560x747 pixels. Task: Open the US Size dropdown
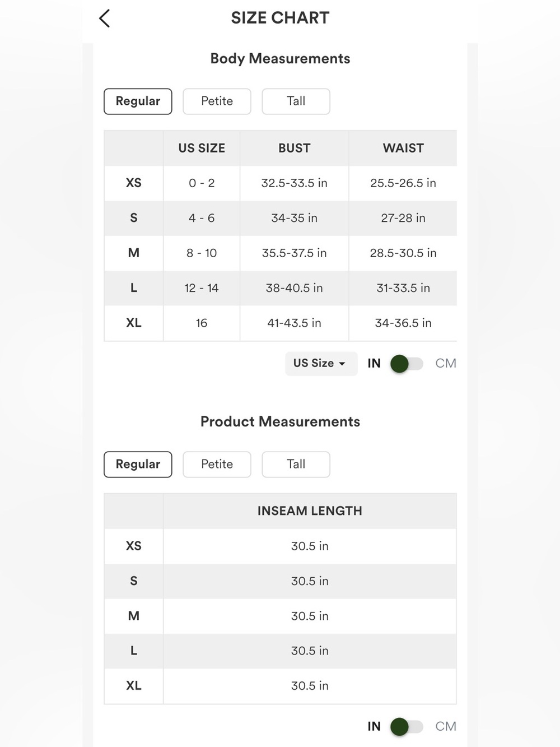coord(321,364)
